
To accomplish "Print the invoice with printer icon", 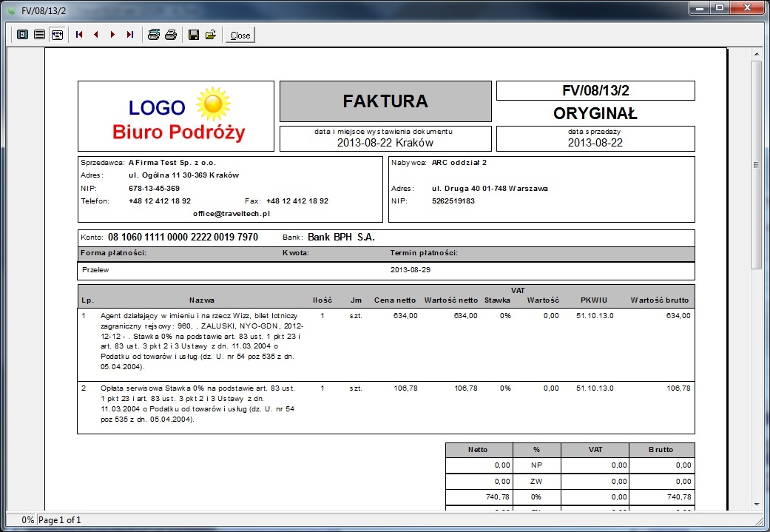I will (x=171, y=35).
